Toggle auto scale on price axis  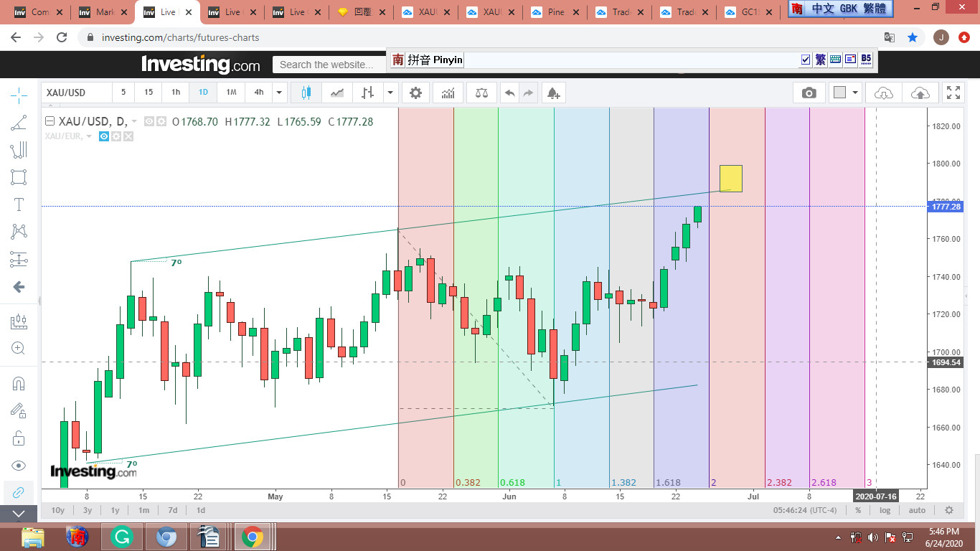917,510
